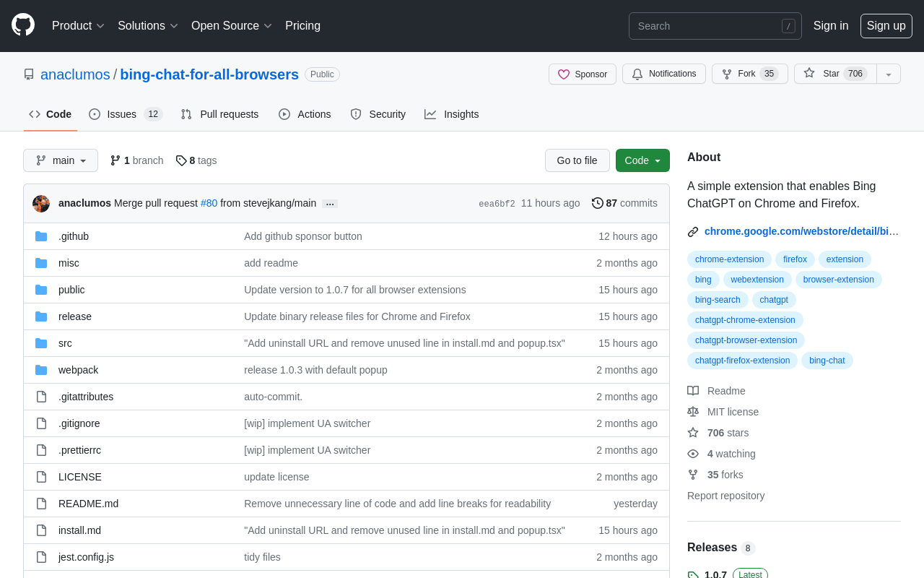Open the public folder icon
The width and height of the screenshot is (924, 578).
[41, 290]
